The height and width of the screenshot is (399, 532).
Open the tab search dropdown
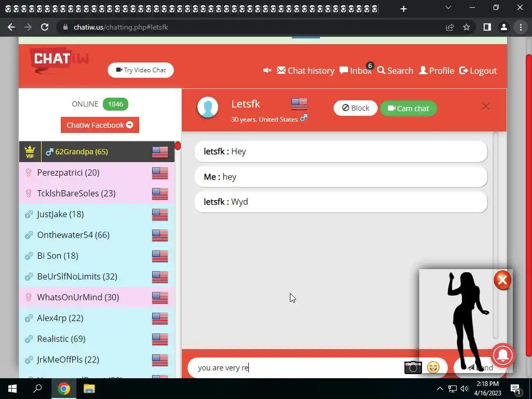pyautogui.click(x=448, y=7)
